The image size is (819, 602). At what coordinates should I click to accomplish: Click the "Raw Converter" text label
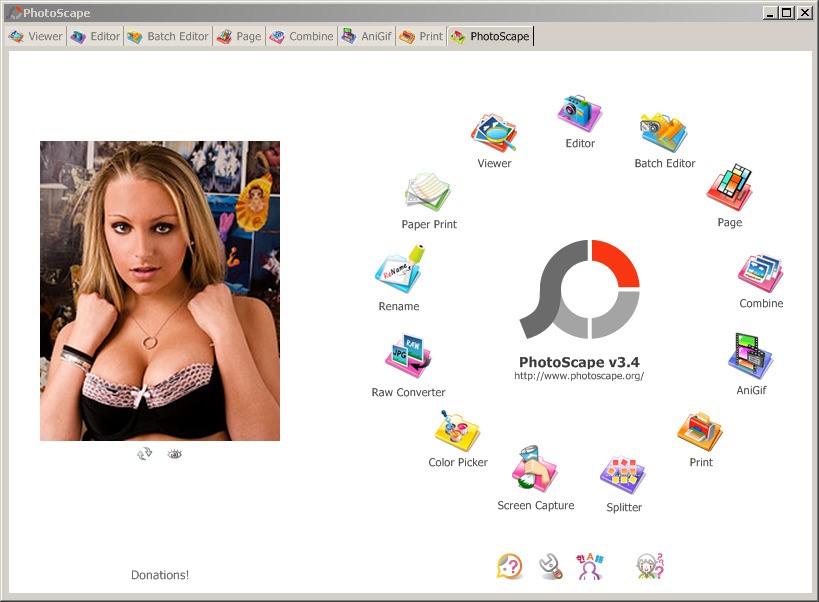coord(408,392)
